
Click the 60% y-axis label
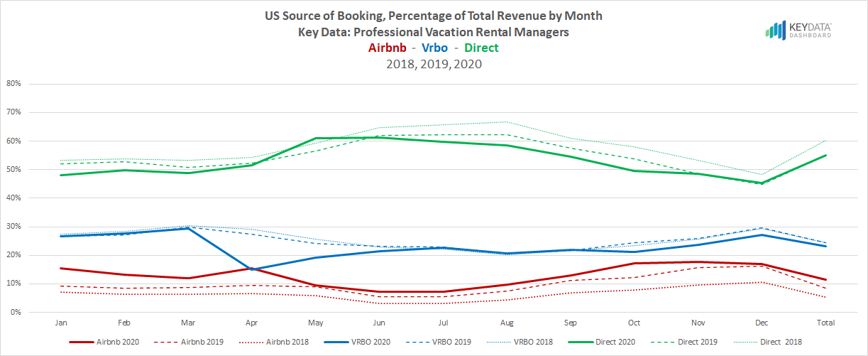pos(13,141)
